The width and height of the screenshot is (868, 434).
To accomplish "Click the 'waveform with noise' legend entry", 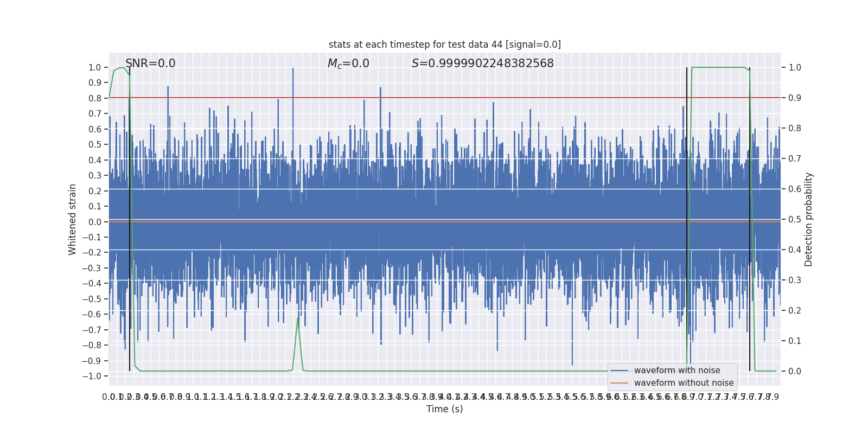I will pos(677,371).
